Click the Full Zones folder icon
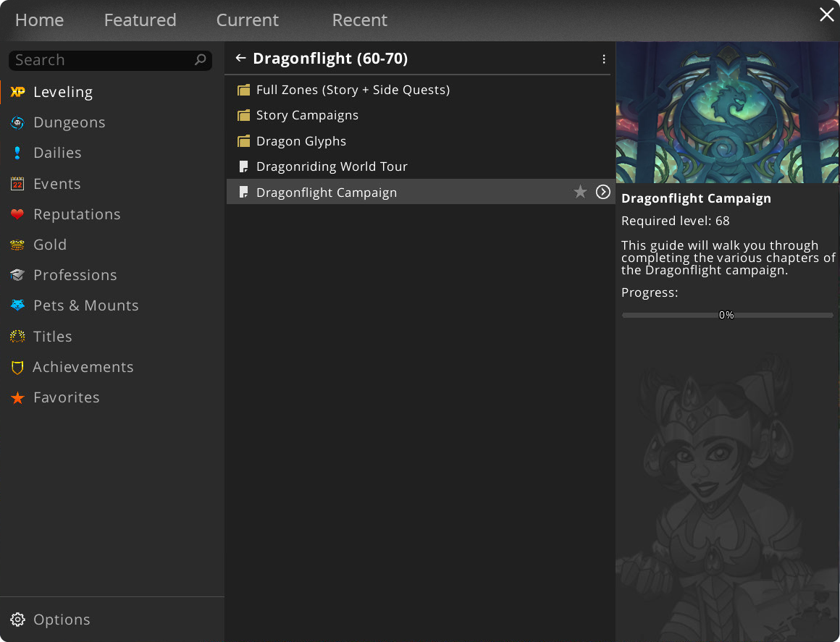 [244, 90]
